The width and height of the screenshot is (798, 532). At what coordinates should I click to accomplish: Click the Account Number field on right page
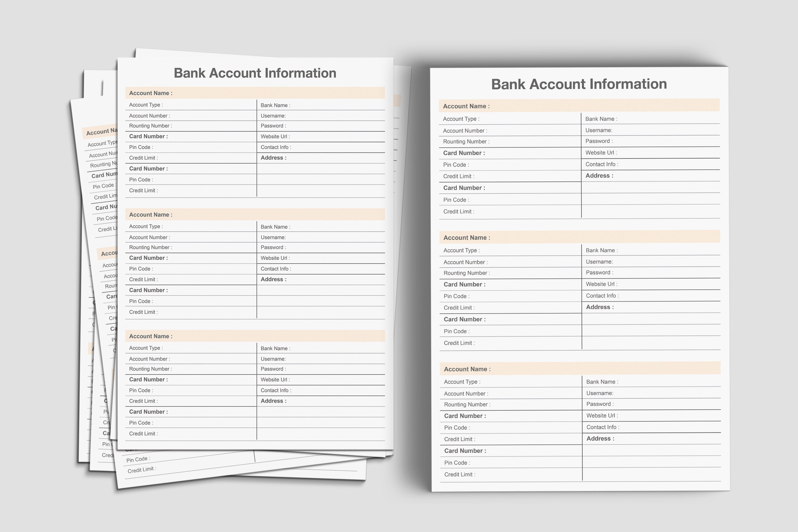point(465,131)
